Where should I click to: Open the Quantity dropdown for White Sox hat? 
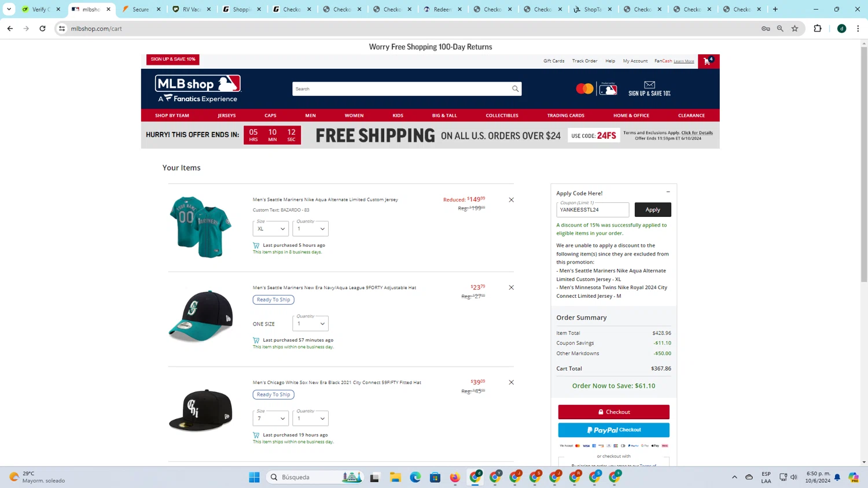point(310,418)
